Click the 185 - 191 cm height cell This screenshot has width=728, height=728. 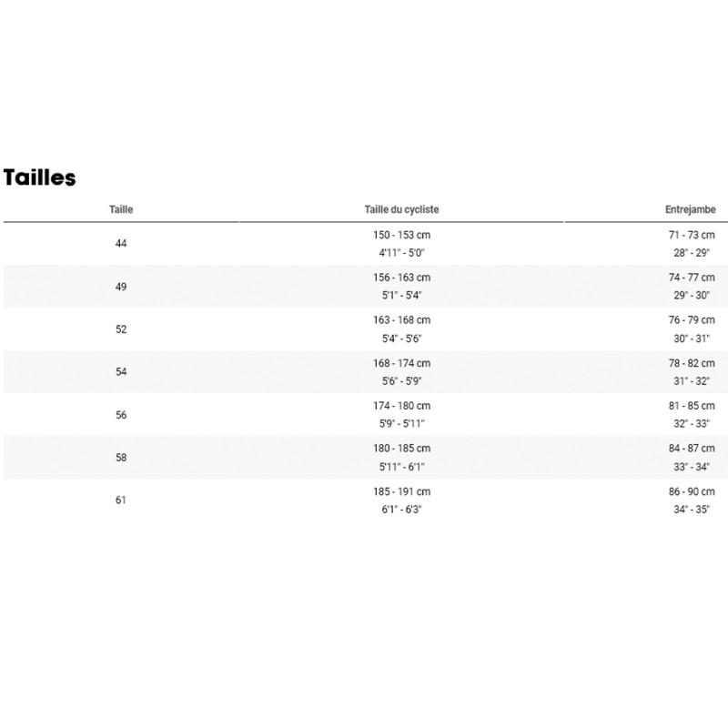401,491
